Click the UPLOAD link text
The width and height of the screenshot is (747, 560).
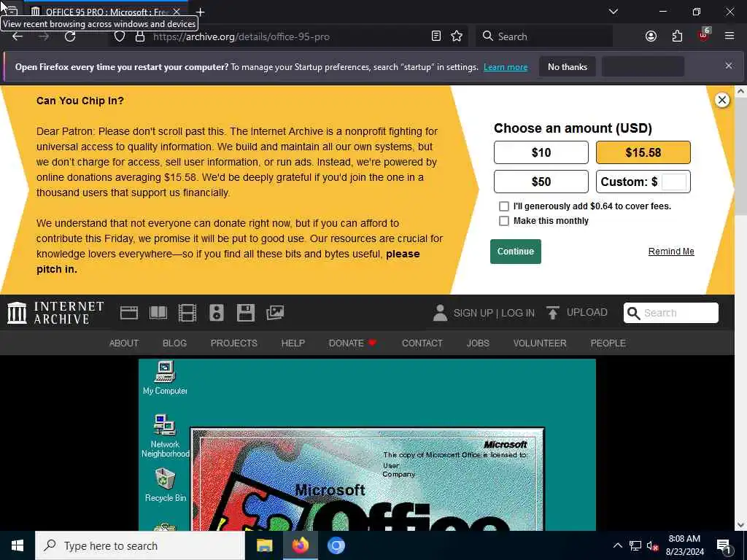pyautogui.click(x=587, y=312)
